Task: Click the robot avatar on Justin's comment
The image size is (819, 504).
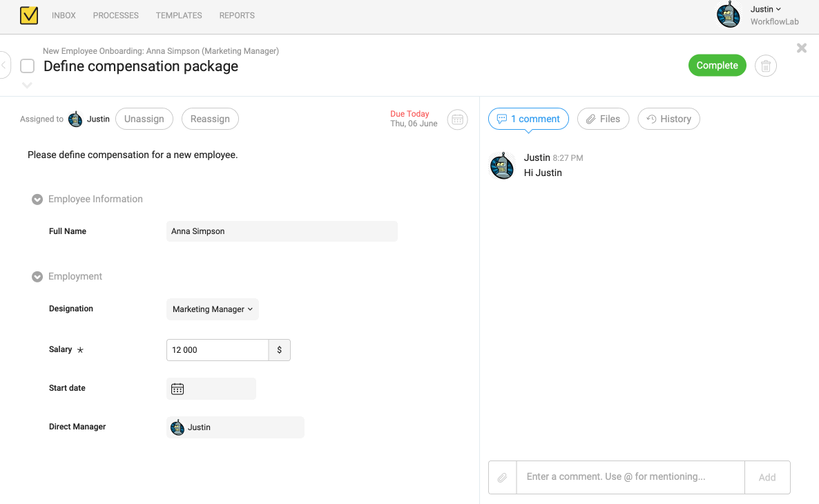Action: (x=502, y=165)
